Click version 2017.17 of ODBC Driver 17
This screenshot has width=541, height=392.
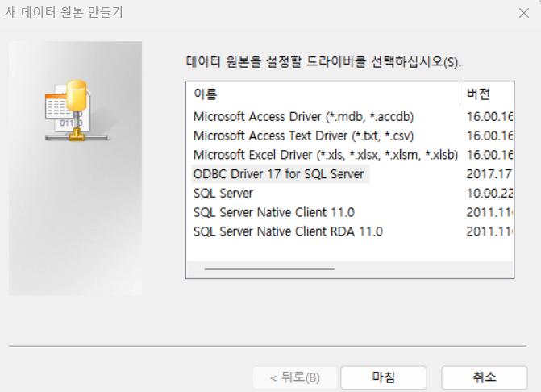coord(489,174)
